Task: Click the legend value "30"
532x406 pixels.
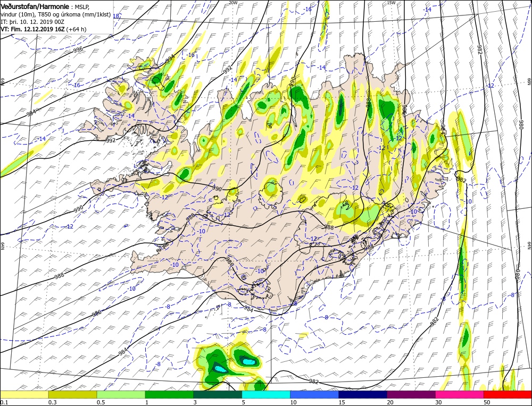Action: click(x=439, y=402)
